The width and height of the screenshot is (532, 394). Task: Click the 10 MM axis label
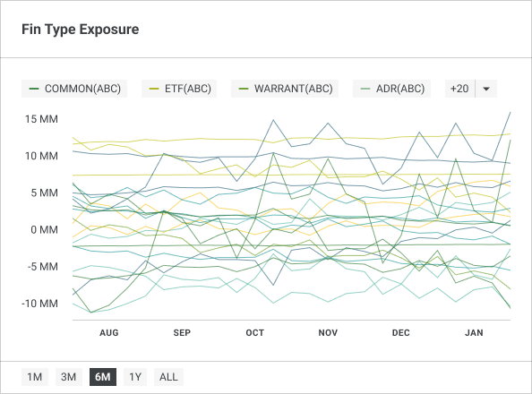point(41,156)
